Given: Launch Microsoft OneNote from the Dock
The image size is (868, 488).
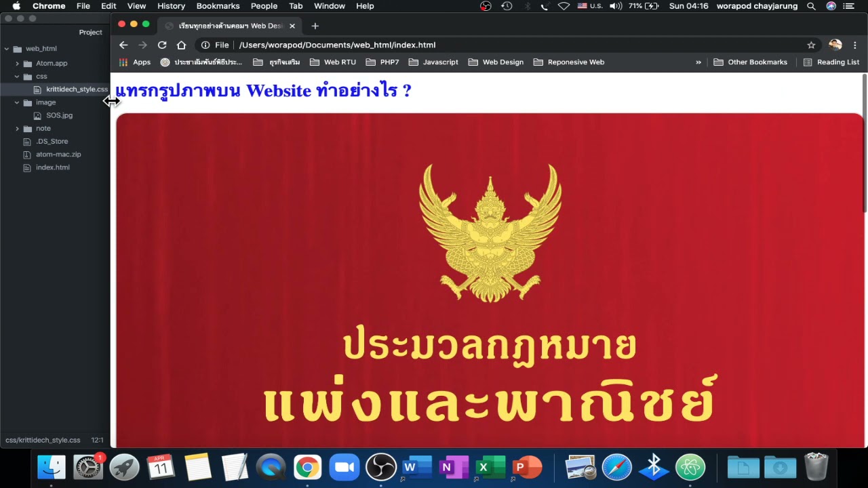Looking at the screenshot, I should [454, 467].
